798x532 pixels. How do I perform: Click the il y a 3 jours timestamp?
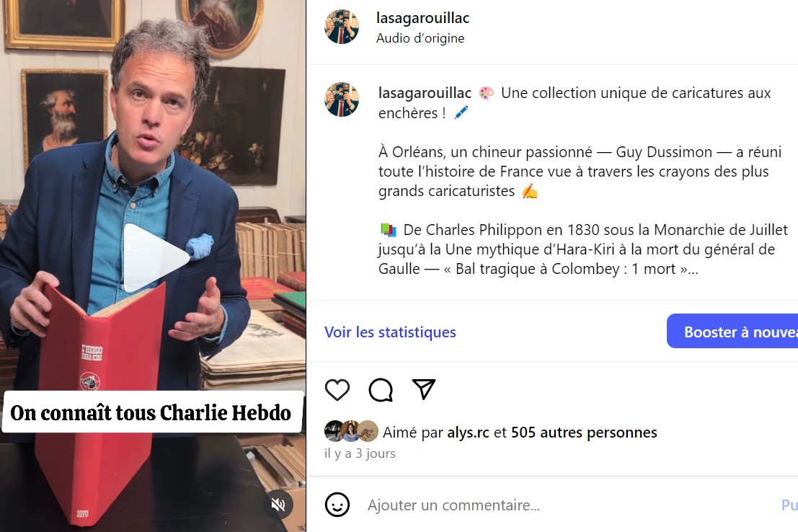[360, 453]
